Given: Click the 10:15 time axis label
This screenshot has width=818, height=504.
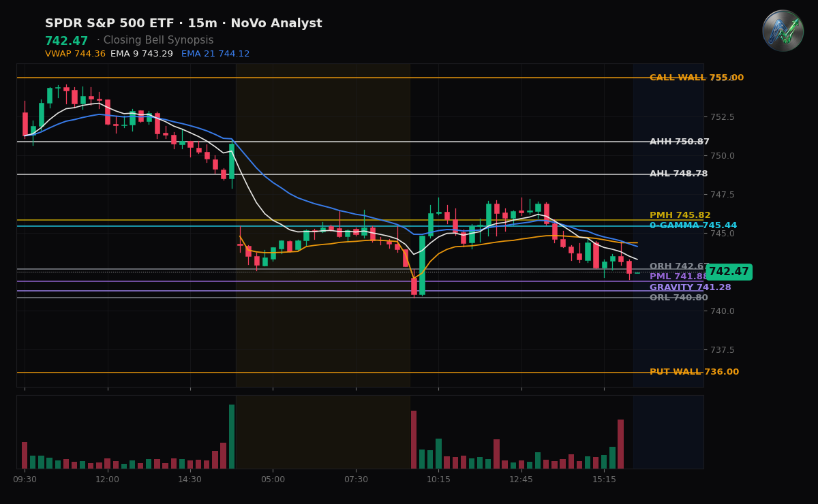Looking at the screenshot, I should click(438, 479).
